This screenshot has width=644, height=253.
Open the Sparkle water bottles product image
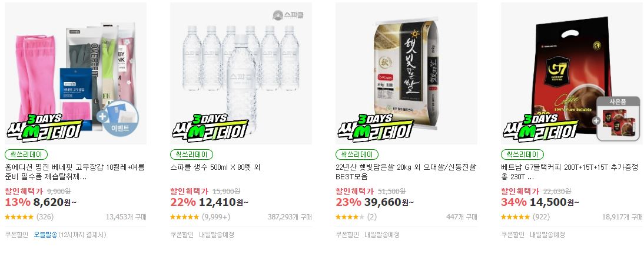pyautogui.click(x=241, y=73)
